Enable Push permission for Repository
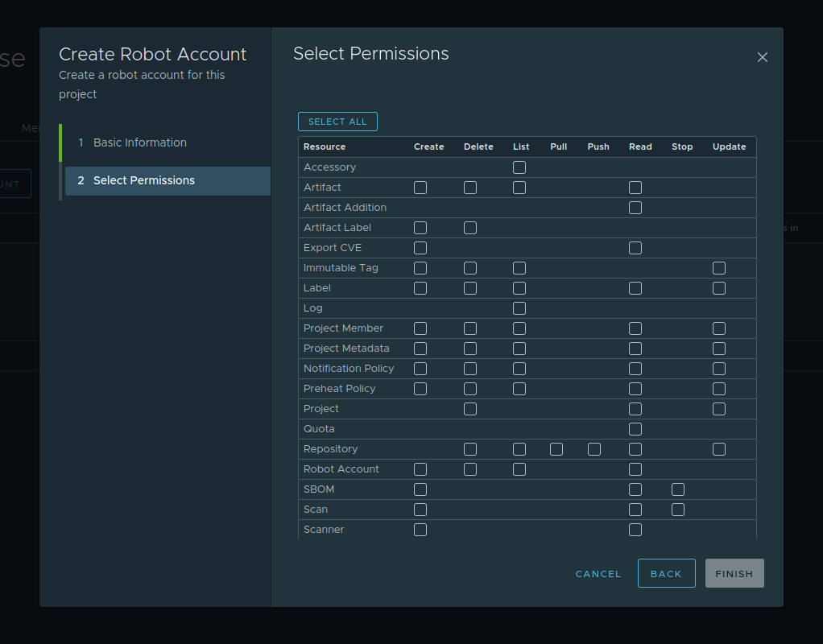Image resolution: width=823 pixels, height=644 pixels. (594, 449)
